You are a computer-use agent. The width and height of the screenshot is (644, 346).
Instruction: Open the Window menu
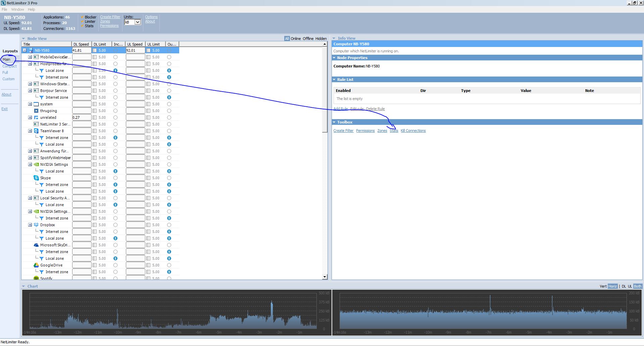tap(17, 9)
